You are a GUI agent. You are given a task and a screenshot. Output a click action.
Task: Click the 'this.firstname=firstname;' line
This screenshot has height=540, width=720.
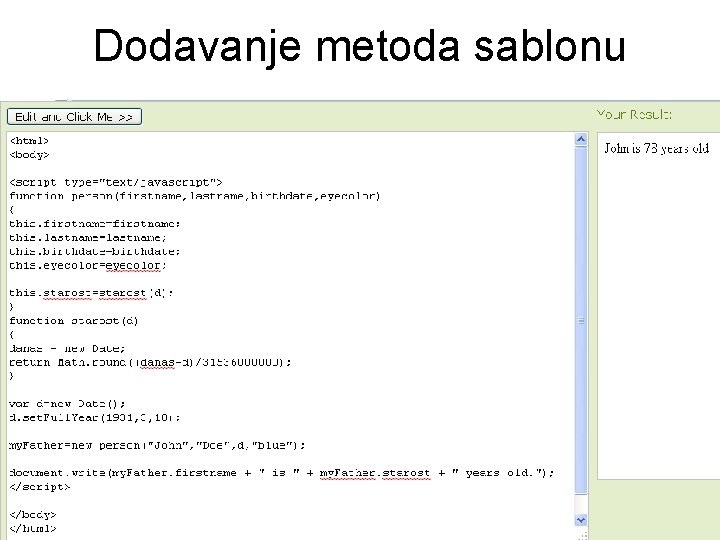click(95, 224)
